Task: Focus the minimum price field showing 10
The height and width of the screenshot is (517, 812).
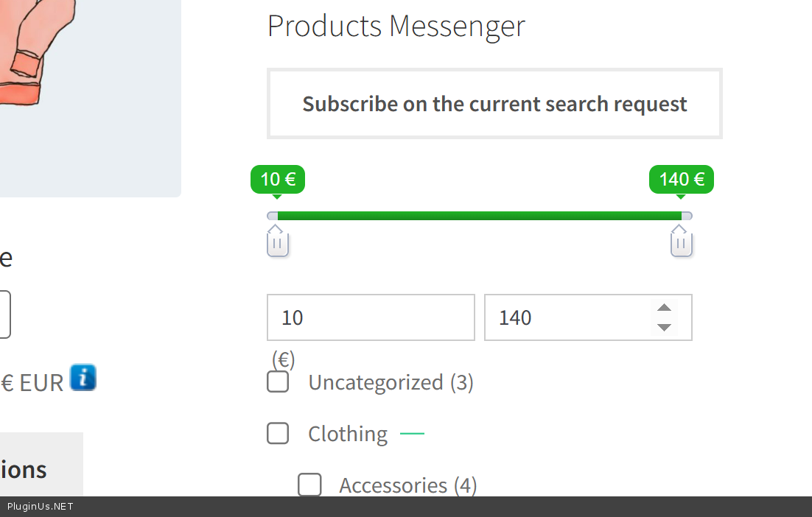Action: (x=371, y=317)
